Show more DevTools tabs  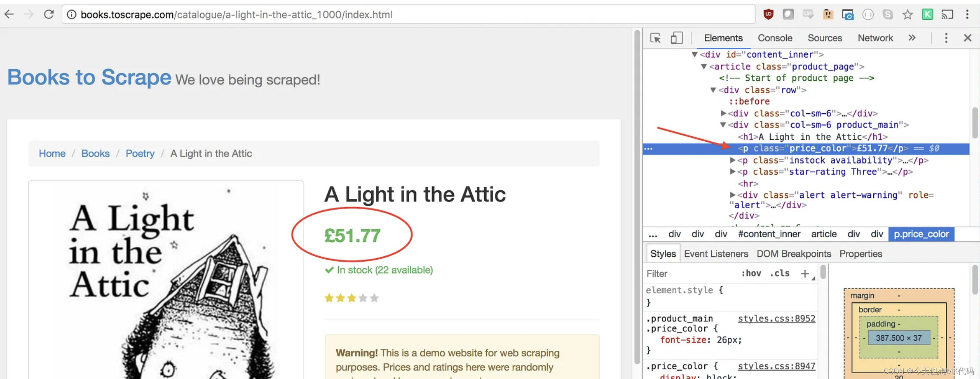912,38
